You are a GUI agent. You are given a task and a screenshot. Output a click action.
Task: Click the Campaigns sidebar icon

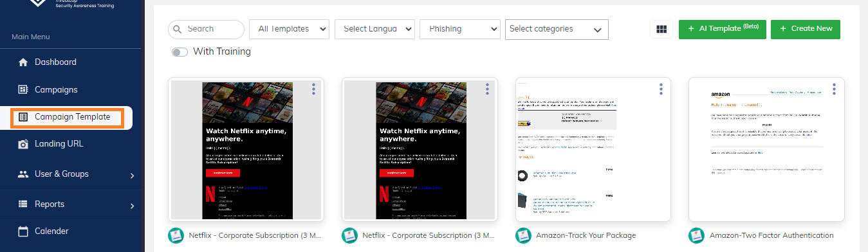click(x=23, y=89)
